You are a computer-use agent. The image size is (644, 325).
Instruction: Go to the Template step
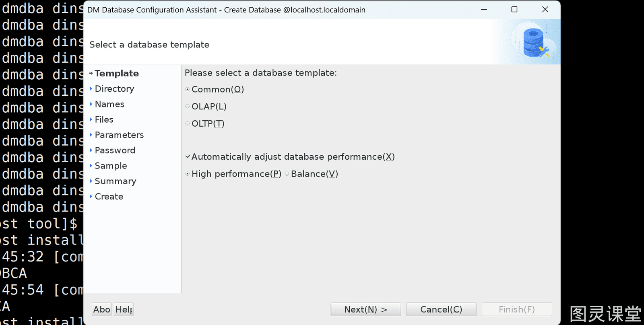[x=117, y=73]
